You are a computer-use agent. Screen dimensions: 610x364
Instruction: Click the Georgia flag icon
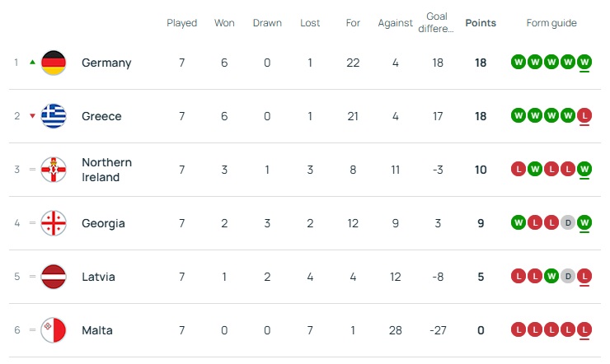(54, 223)
